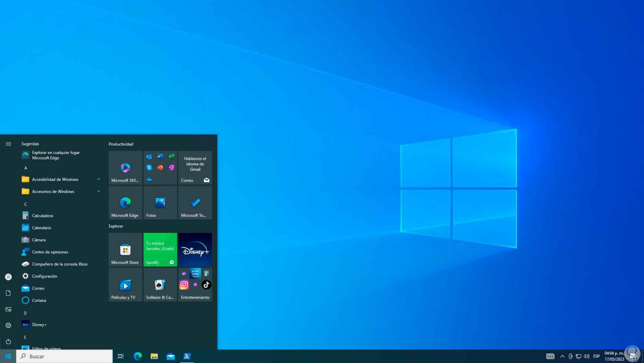644x363 pixels.
Task: Open network status tray icon
Action: [x=578, y=356]
